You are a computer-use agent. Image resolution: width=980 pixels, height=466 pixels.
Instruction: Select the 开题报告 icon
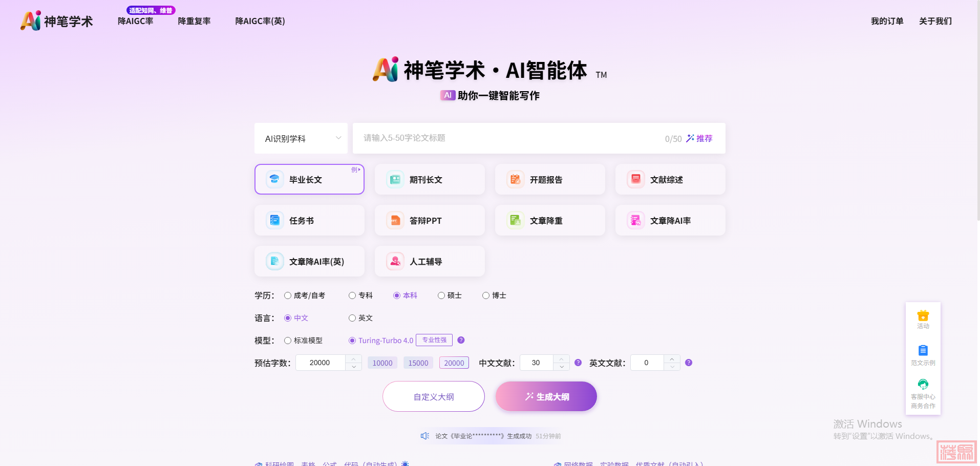coord(515,179)
